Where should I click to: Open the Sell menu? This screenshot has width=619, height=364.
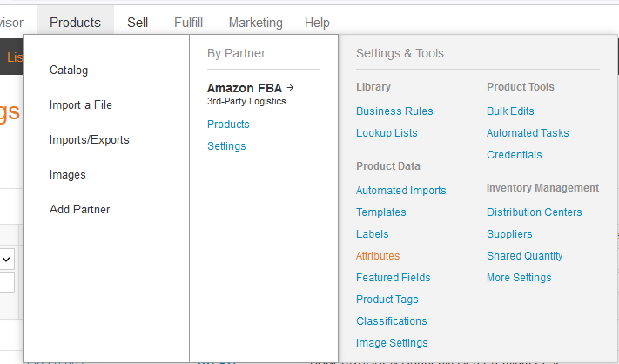pos(138,23)
